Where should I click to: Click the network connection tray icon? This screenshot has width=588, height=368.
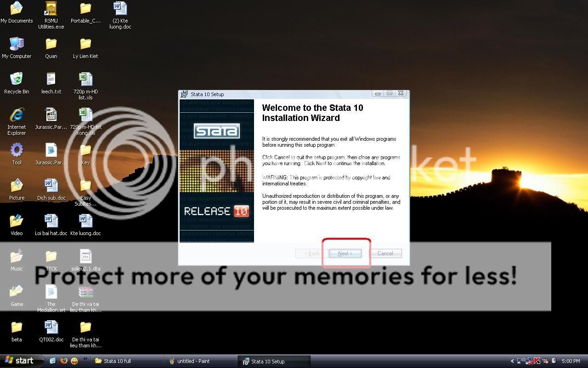click(x=520, y=361)
